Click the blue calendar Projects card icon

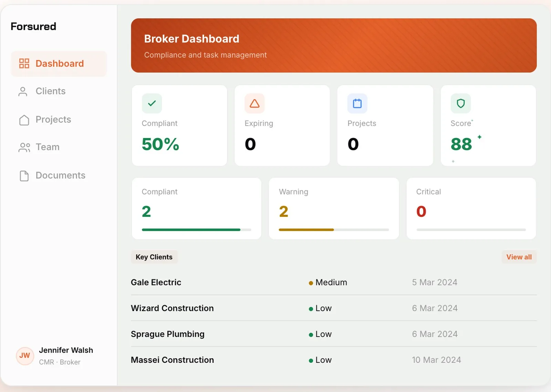[357, 103]
